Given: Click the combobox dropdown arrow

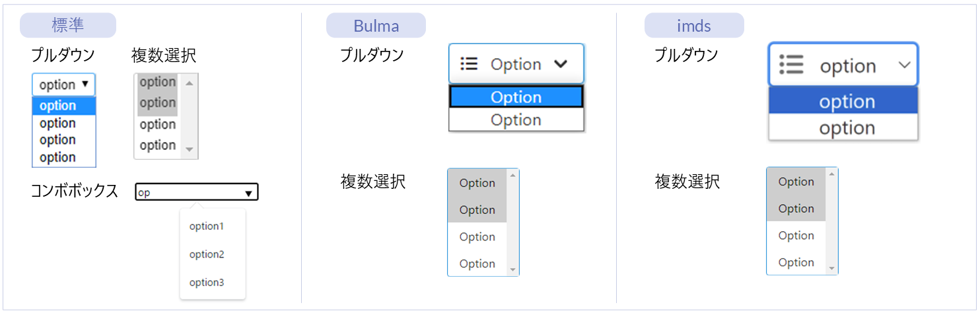Looking at the screenshot, I should coord(248,193).
